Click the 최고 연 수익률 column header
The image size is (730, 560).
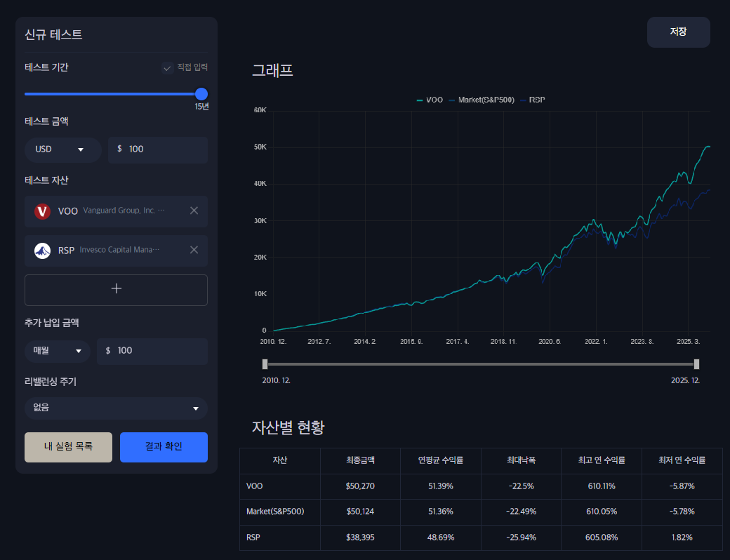(602, 460)
